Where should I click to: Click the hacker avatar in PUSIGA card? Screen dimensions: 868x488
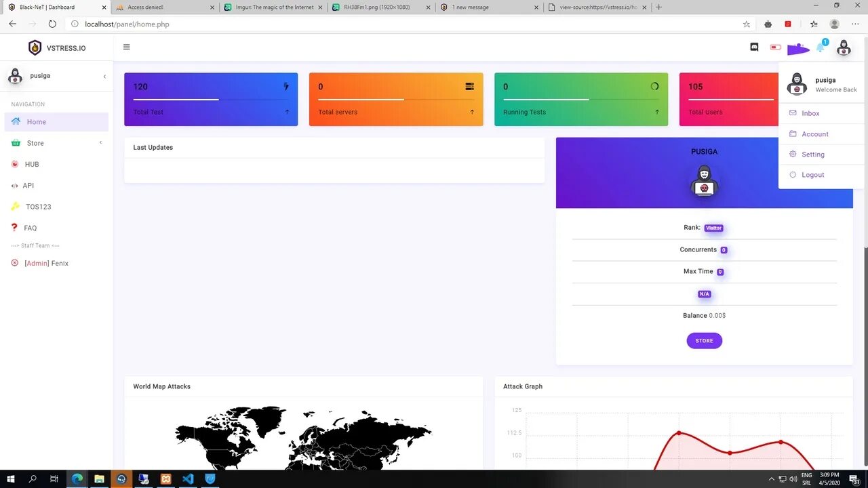pos(704,181)
